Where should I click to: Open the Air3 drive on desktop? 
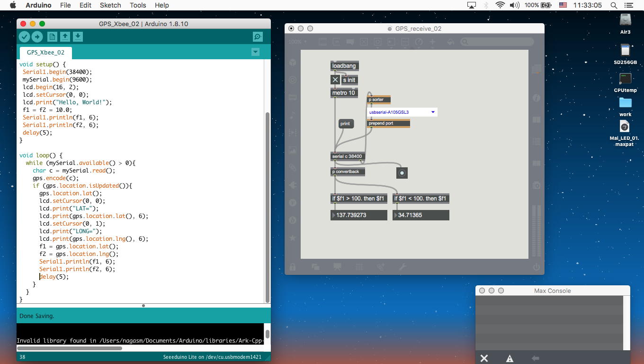(625, 22)
